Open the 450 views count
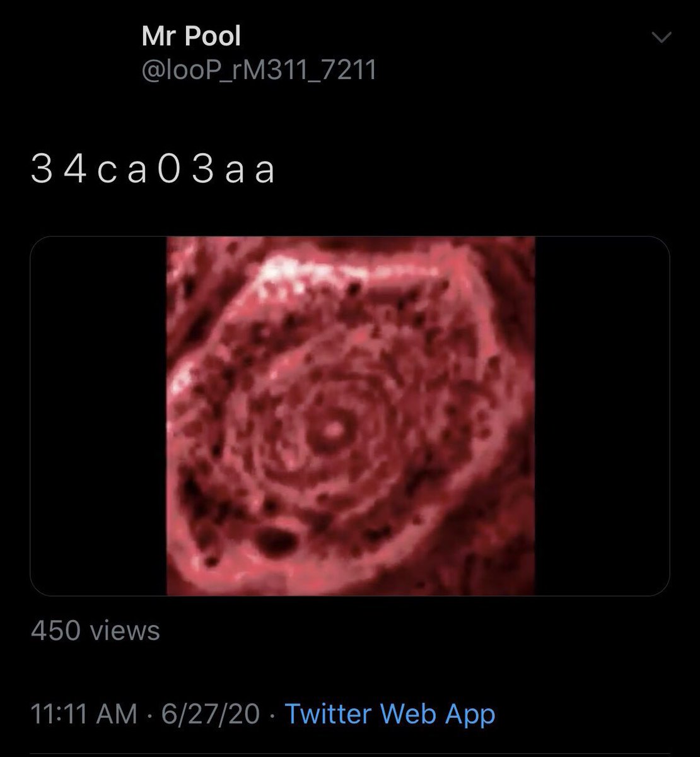Image resolution: width=700 pixels, height=757 pixels. click(x=95, y=630)
